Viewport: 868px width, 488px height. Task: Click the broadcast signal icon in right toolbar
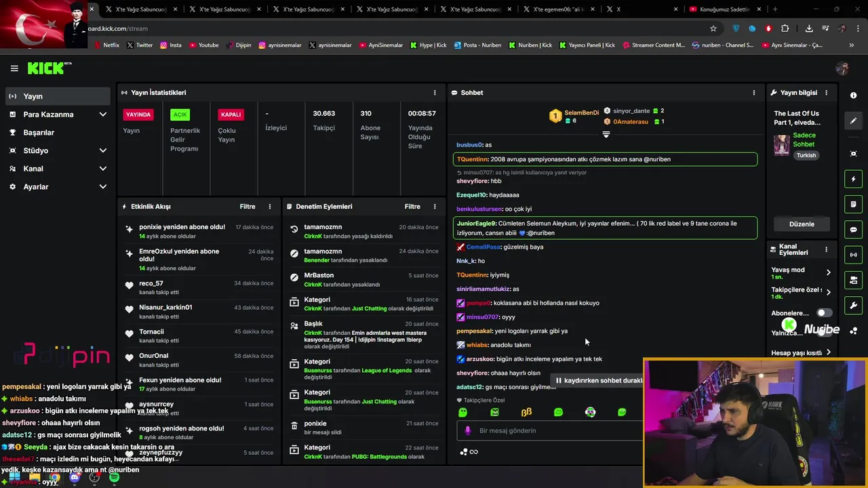[853, 255]
